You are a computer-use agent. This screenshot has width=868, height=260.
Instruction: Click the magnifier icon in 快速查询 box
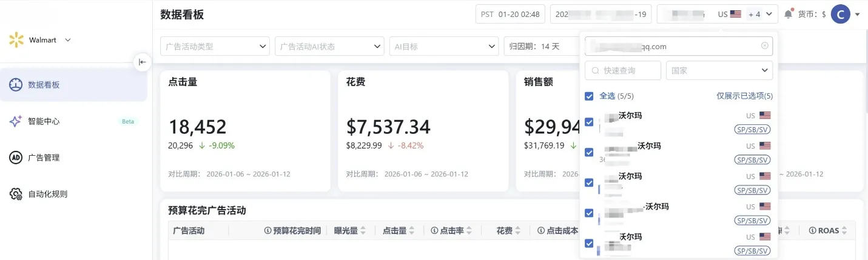(596, 70)
